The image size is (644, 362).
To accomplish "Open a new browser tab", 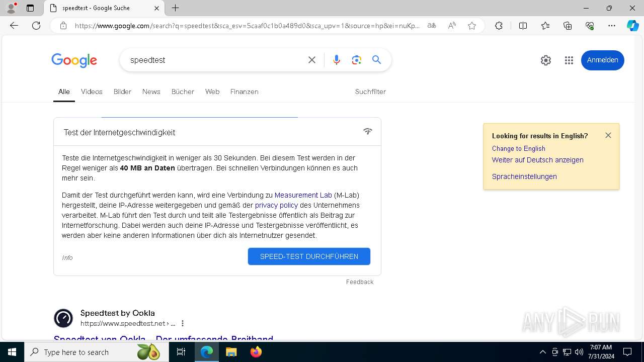I will (175, 8).
